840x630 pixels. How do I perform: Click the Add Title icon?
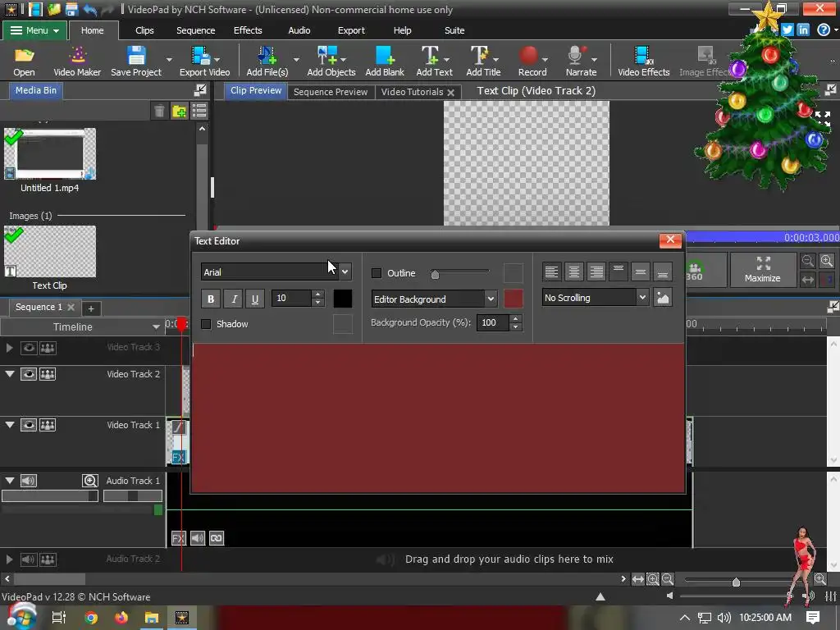[x=483, y=61]
